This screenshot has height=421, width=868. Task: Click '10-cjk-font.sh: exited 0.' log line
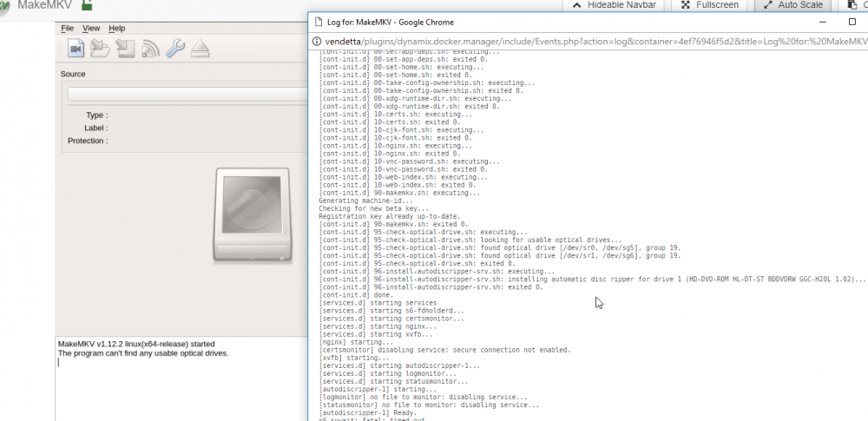point(395,138)
